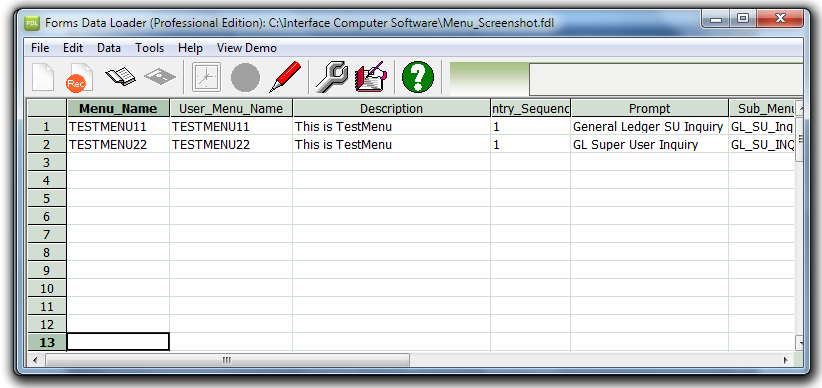Click the crosshair target window icon
822x388 pixels.
pos(206,78)
